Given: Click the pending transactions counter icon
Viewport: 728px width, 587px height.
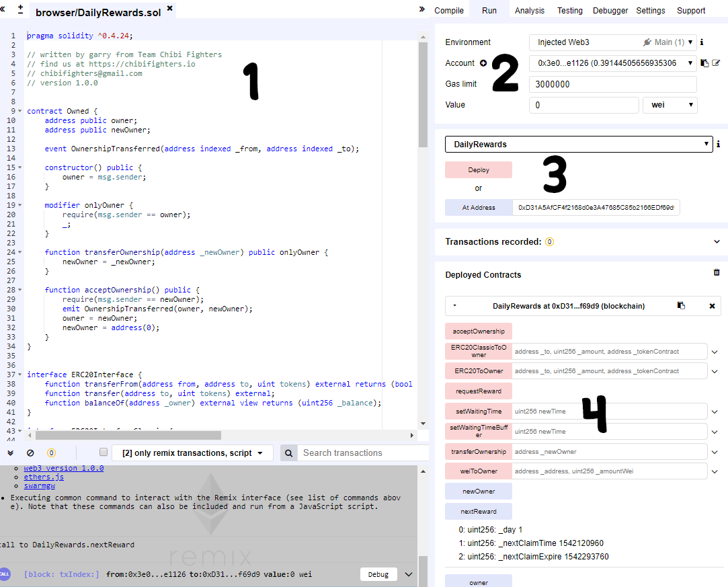Looking at the screenshot, I should click(x=52, y=453).
